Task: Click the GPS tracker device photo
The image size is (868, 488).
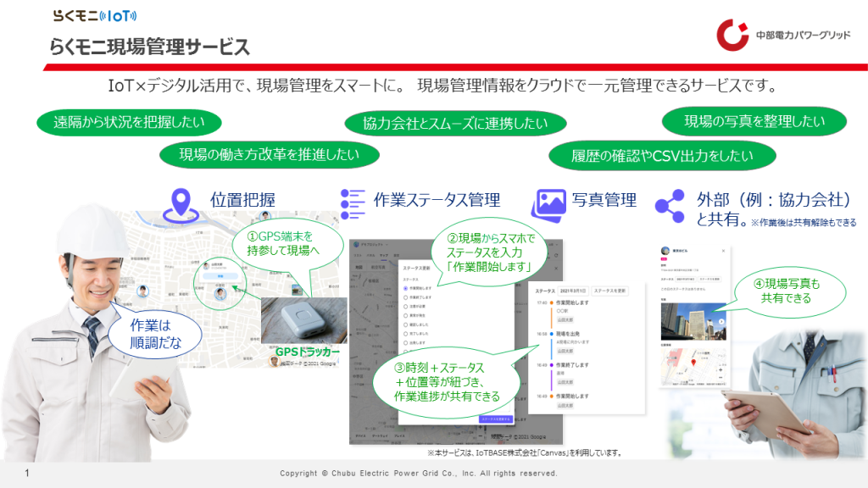Action: pyautogui.click(x=304, y=321)
